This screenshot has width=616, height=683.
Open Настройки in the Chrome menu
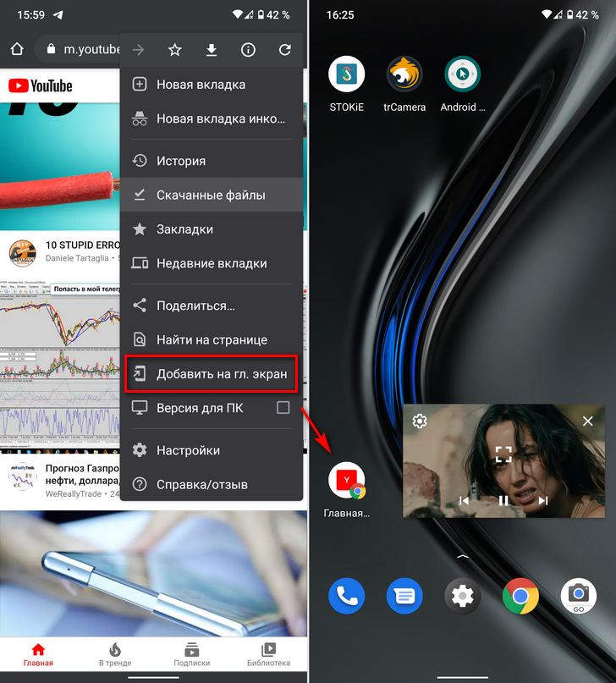click(212, 450)
